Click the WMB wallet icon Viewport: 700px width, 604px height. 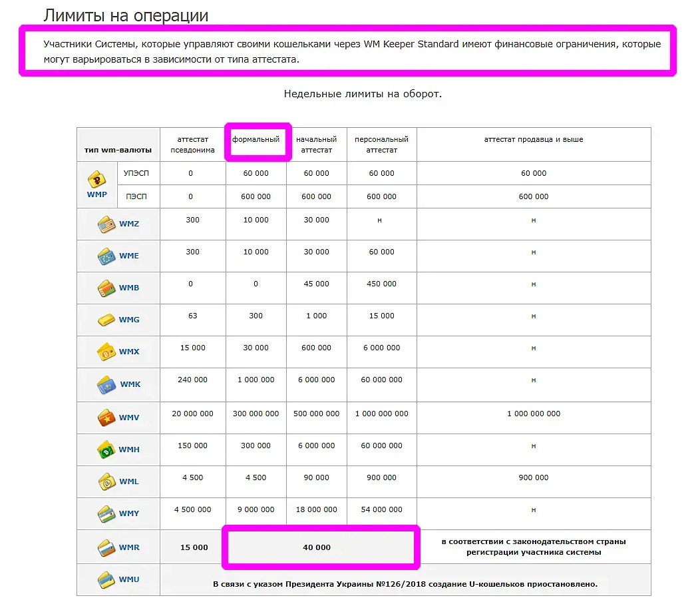pyautogui.click(x=106, y=288)
